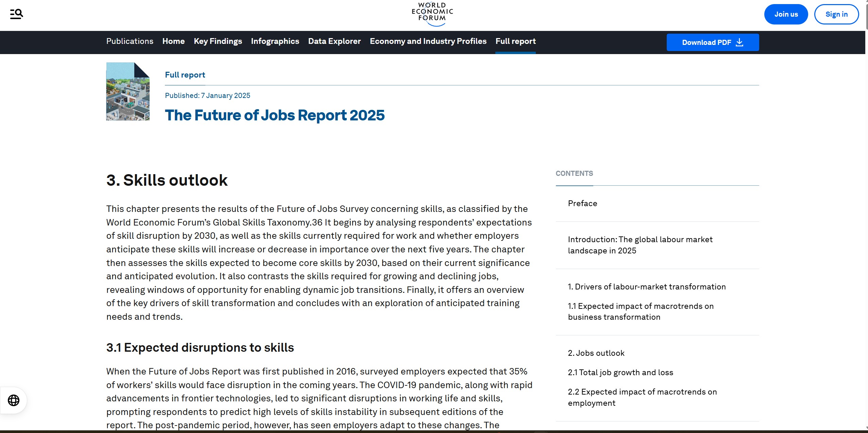Click the Published: 7 January 2025 text

click(207, 96)
